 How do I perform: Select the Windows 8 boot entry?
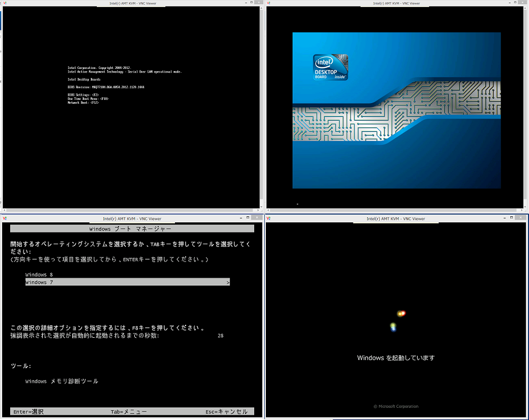pyautogui.click(x=39, y=275)
